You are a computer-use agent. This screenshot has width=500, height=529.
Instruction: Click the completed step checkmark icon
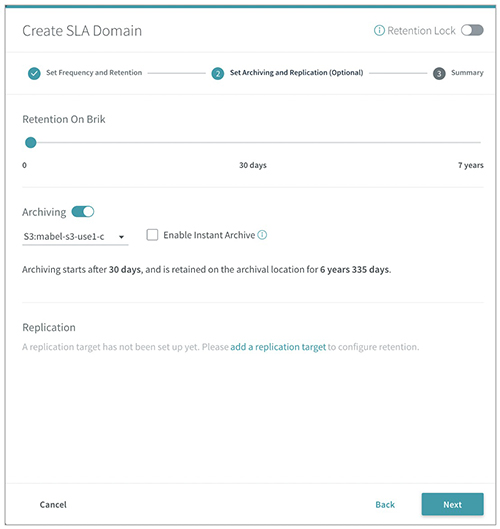point(34,73)
